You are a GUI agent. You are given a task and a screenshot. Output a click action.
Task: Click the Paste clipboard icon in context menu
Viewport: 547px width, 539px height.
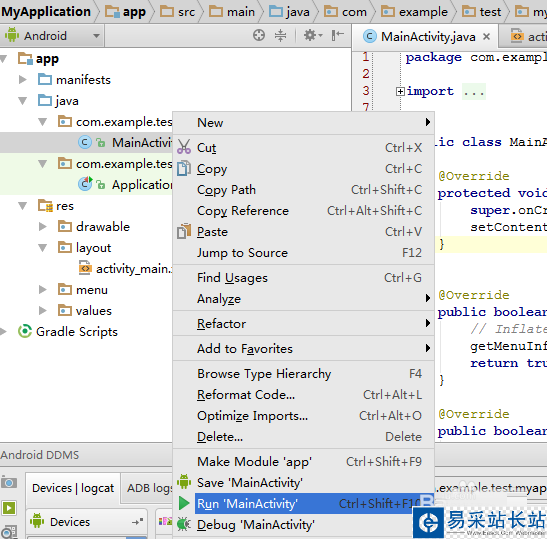(x=184, y=231)
